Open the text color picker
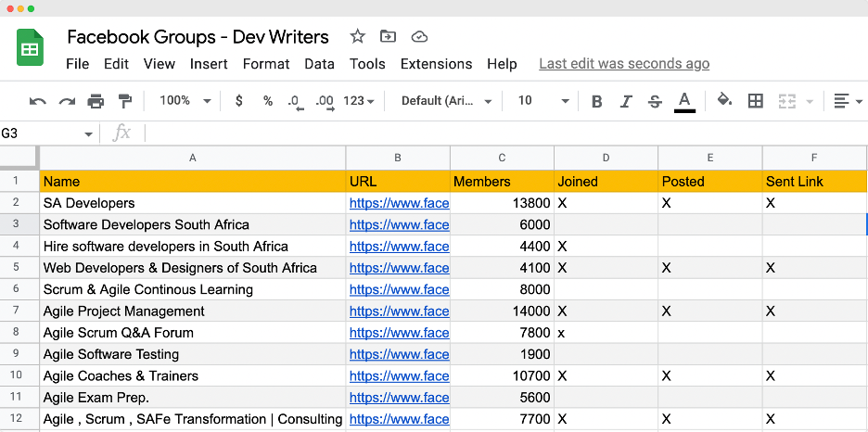This screenshot has height=432, width=868. pos(684,102)
